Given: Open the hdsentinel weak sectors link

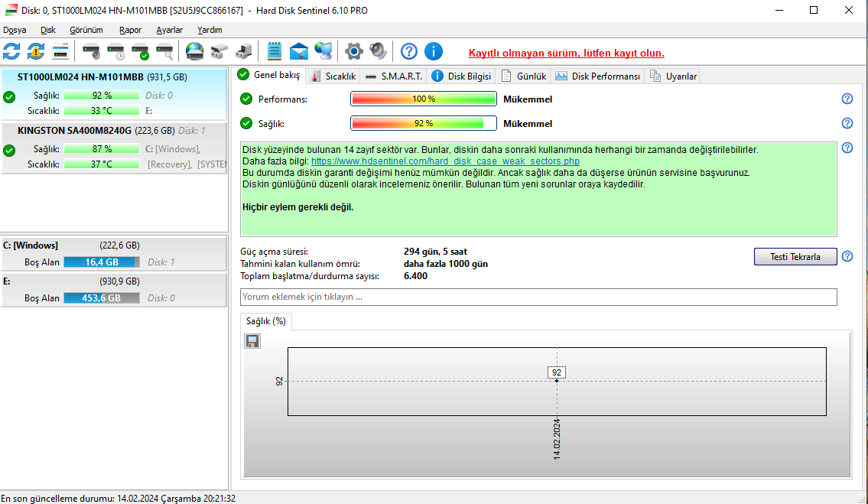Looking at the screenshot, I should (x=445, y=161).
